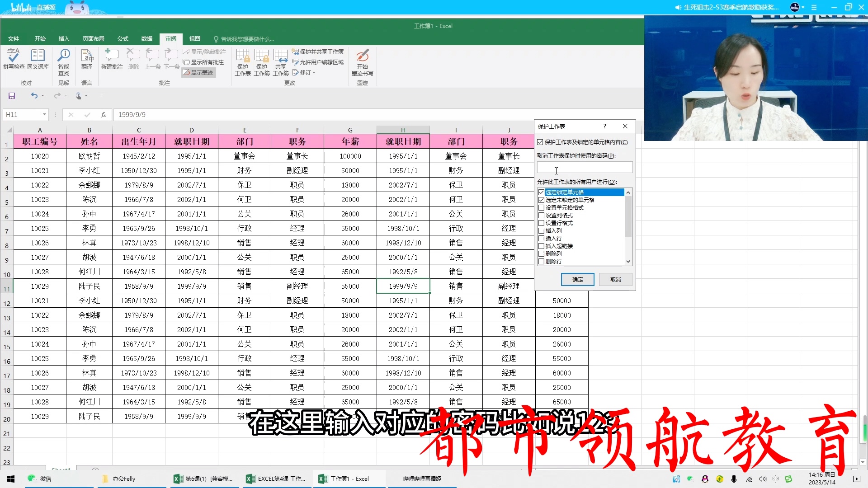Open the 翻译 (Translate) tool
The height and width of the screenshot is (488, 868).
[x=87, y=61]
